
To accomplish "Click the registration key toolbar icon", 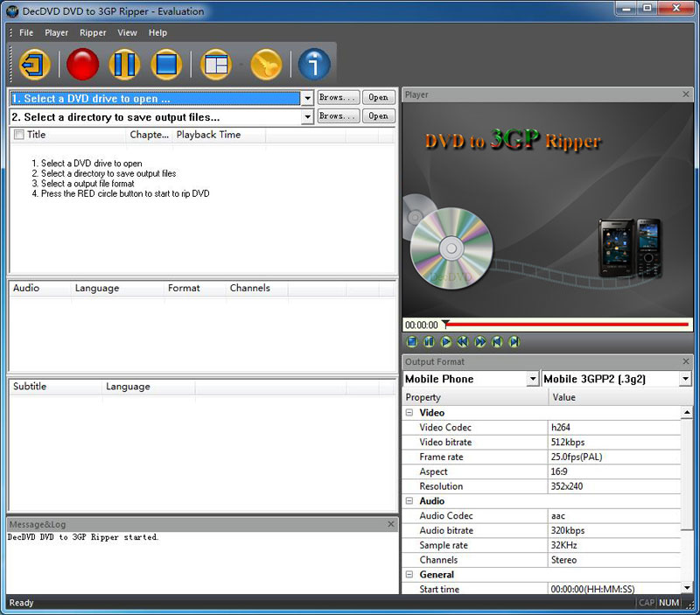I will coord(266,65).
